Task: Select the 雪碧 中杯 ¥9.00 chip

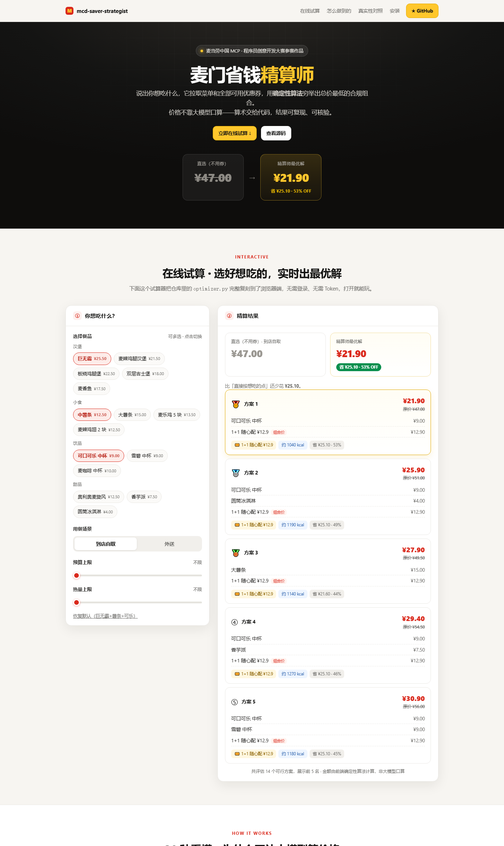Action: [147, 456]
